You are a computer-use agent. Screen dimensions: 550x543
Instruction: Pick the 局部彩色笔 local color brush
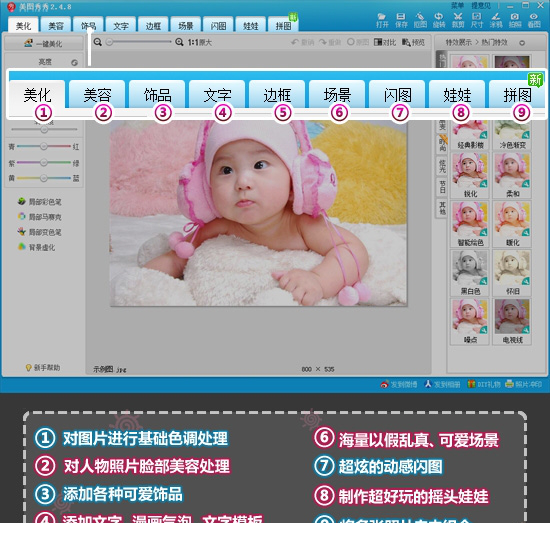40,202
